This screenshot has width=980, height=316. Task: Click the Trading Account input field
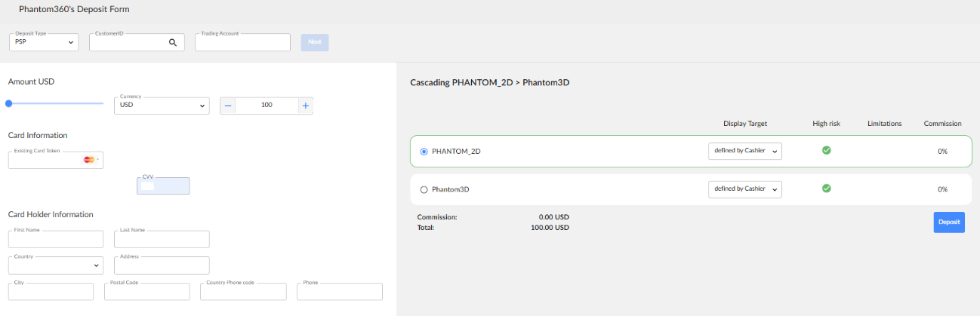point(242,43)
